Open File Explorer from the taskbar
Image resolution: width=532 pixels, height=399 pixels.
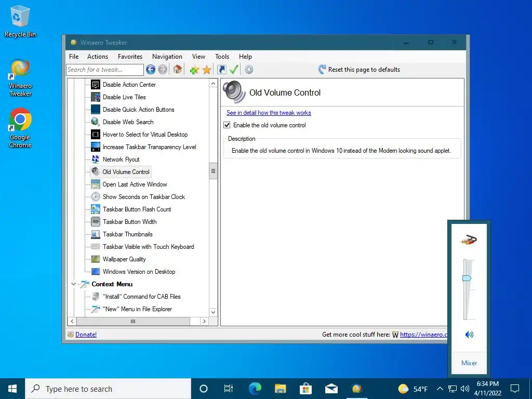(280, 389)
